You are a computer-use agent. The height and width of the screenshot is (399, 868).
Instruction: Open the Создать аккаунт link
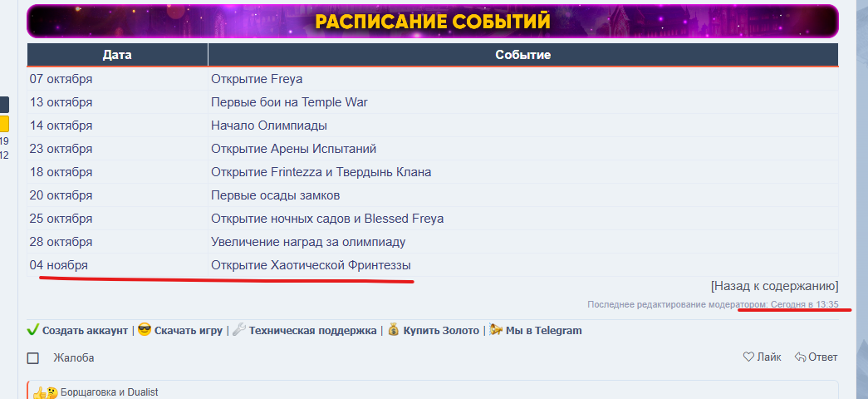pyautogui.click(x=85, y=330)
